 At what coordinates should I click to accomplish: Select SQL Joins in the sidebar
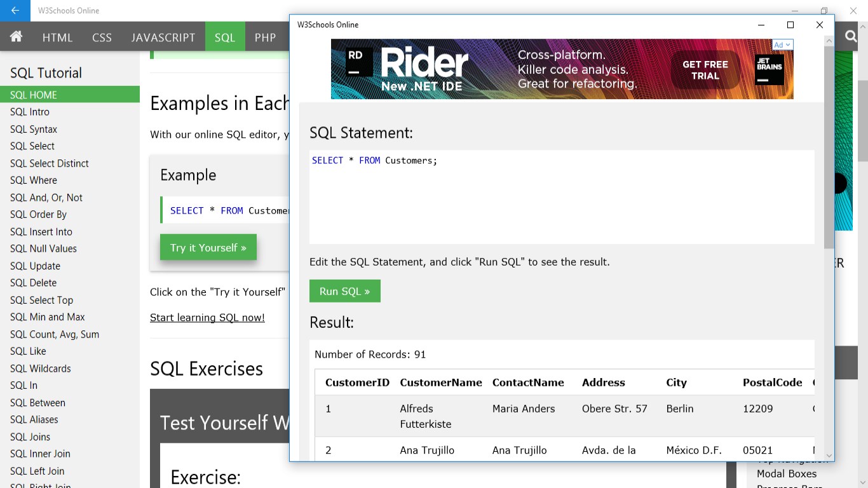tap(29, 437)
